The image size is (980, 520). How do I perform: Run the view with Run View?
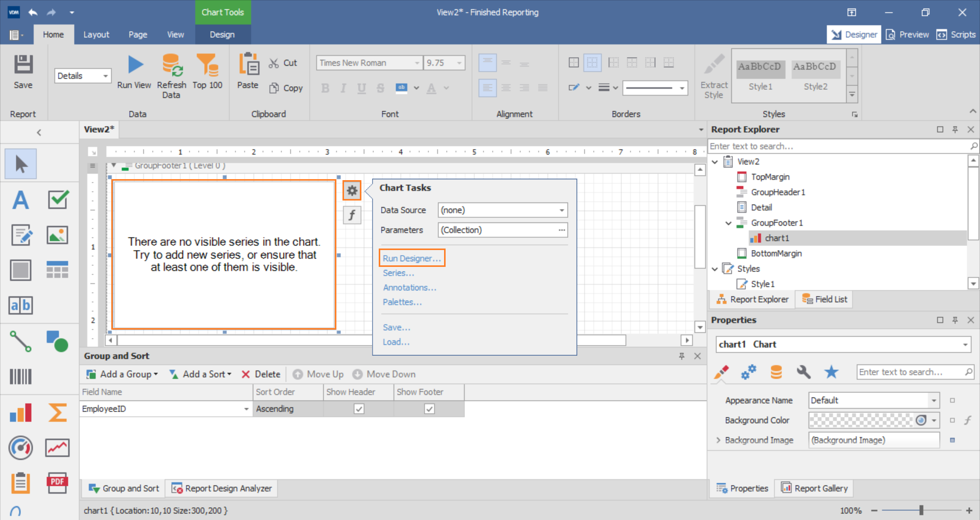coord(134,72)
